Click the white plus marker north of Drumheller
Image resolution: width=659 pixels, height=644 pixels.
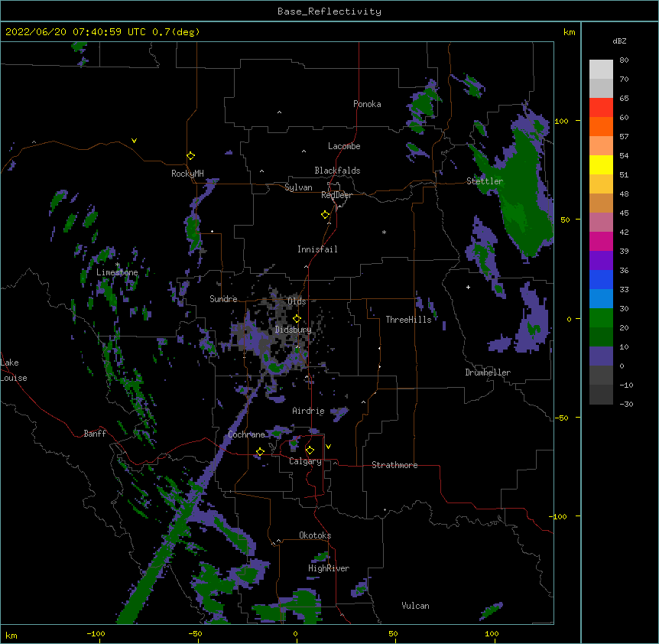point(468,287)
